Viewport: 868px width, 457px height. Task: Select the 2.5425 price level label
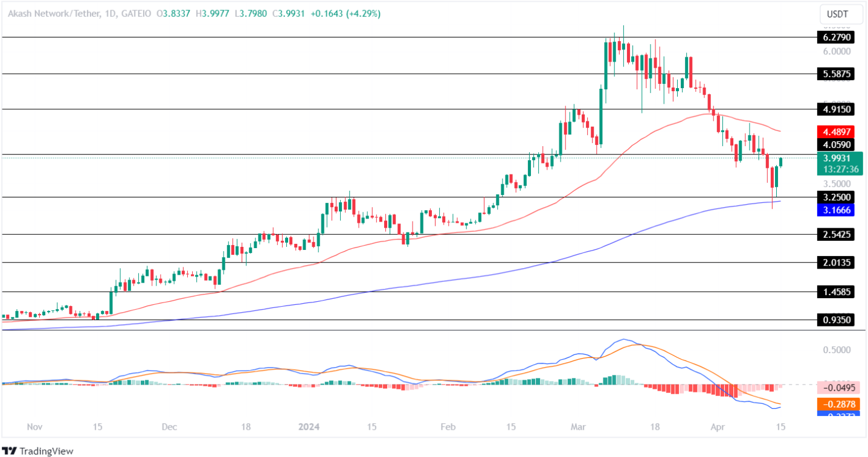point(837,234)
